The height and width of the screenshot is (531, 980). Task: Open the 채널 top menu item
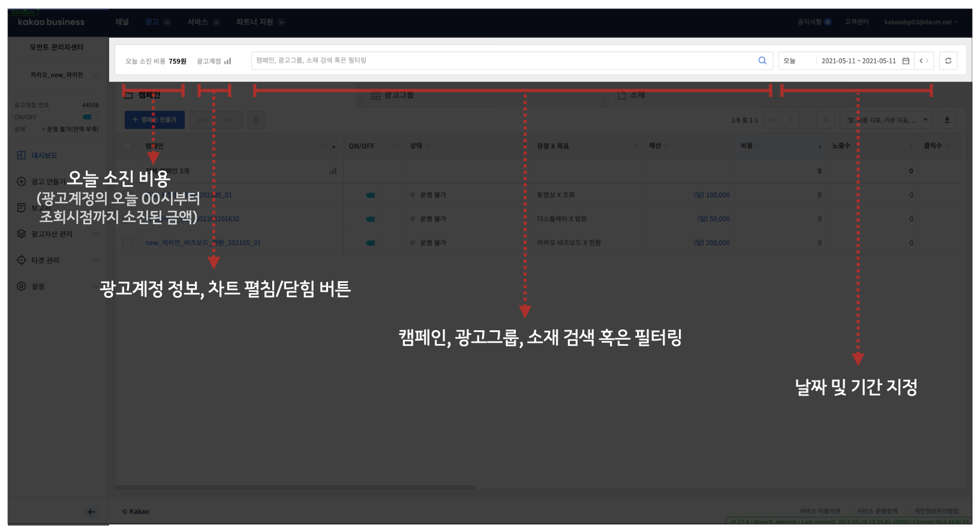click(x=122, y=22)
